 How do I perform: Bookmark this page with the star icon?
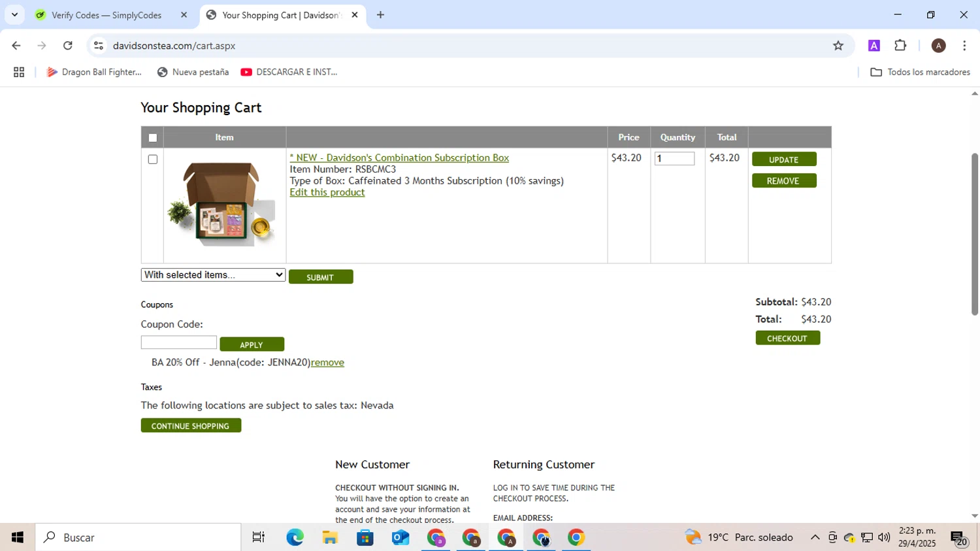[838, 46]
